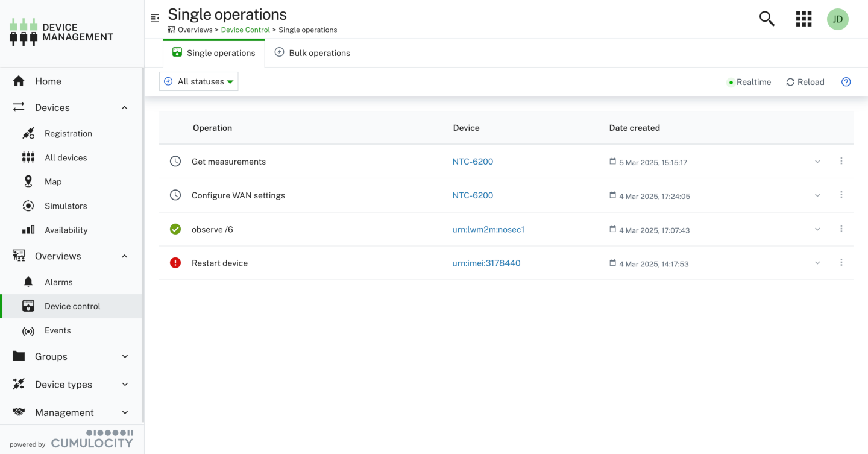The width and height of the screenshot is (868, 454).
Task: Open the Availability page icon
Action: [28, 230]
